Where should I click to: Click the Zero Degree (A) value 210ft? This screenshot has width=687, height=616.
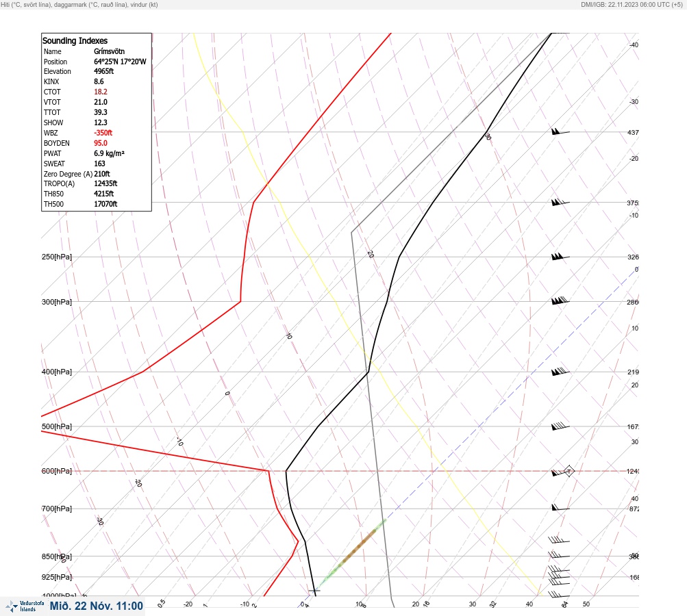coord(102,174)
